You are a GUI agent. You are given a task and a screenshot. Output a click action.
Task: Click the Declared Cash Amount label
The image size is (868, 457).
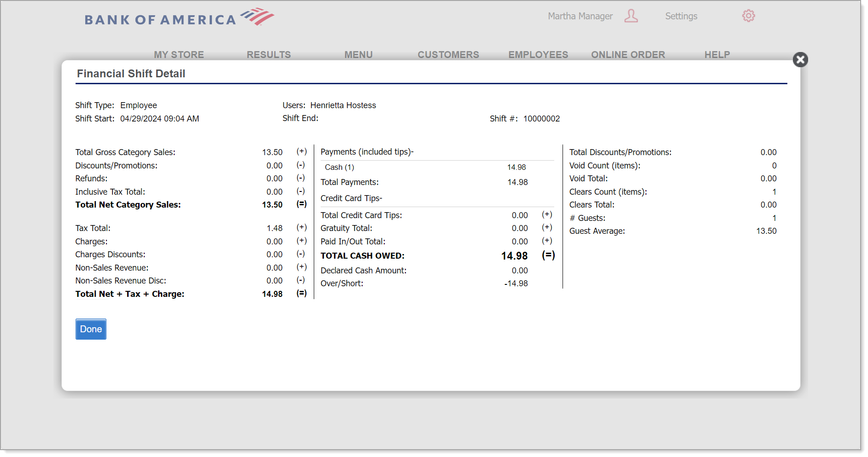point(364,271)
